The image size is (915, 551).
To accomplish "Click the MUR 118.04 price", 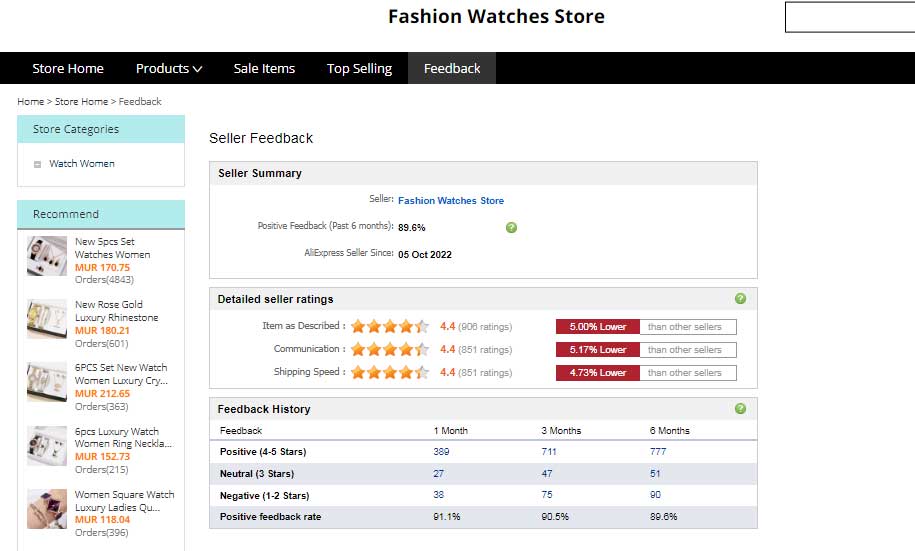I will pos(102,519).
